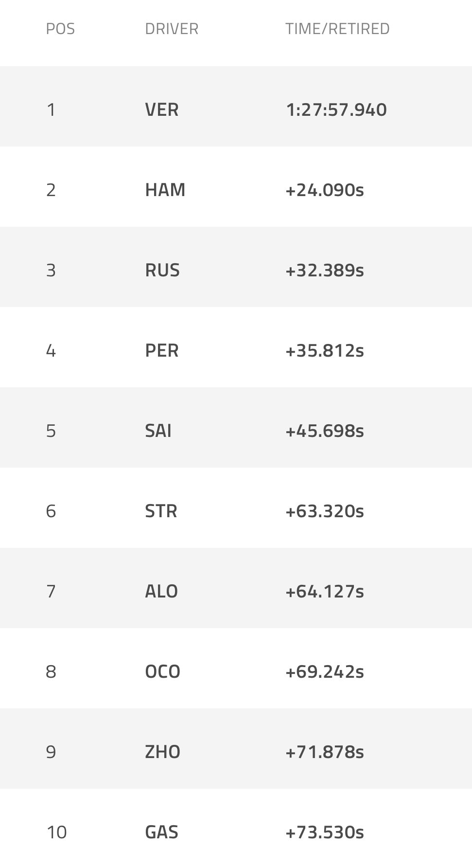472x868 pixels.
Task: Click the TIME/RETIRED column header
Action: 337,29
